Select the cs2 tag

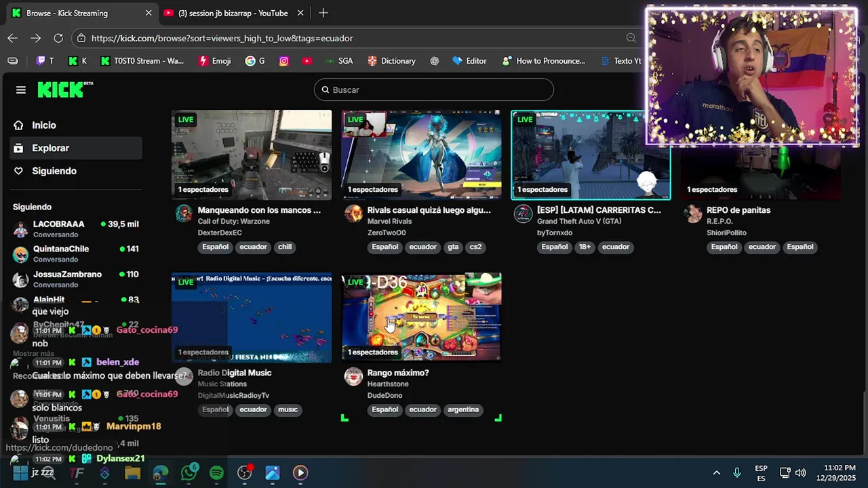pos(476,247)
